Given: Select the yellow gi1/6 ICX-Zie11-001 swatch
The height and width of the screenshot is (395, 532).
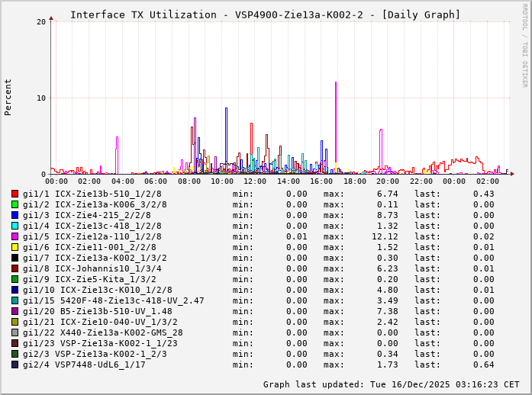Looking at the screenshot, I should pyautogui.click(x=15, y=247).
